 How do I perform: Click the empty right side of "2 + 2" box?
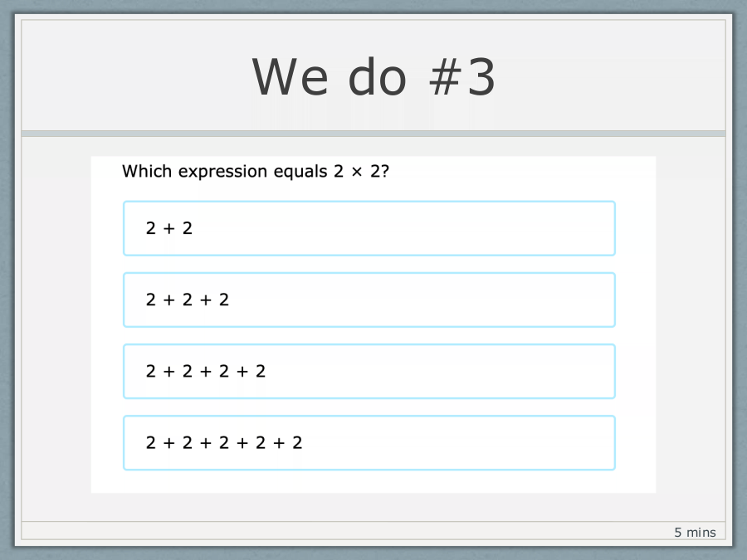pyautogui.click(x=405, y=229)
